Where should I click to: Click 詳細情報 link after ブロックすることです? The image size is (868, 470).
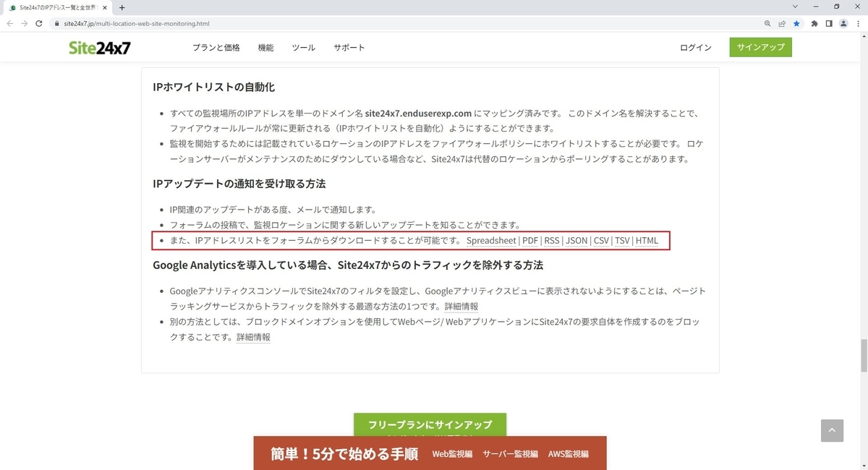[x=253, y=338]
